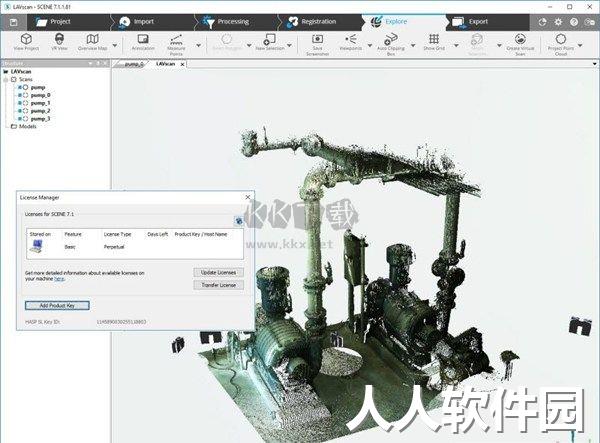Toggle loaded state square of pump_0 scan
This screenshot has width=600, height=443.
pos(20,95)
